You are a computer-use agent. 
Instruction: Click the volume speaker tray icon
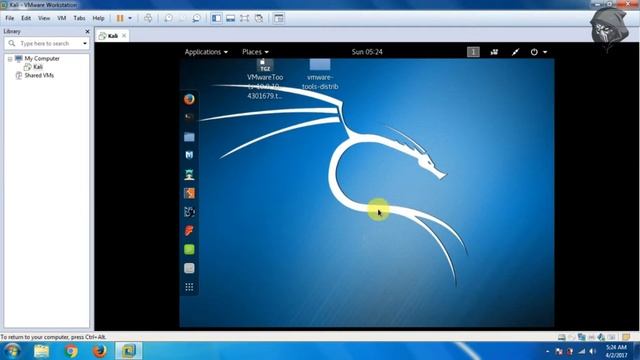(593, 351)
